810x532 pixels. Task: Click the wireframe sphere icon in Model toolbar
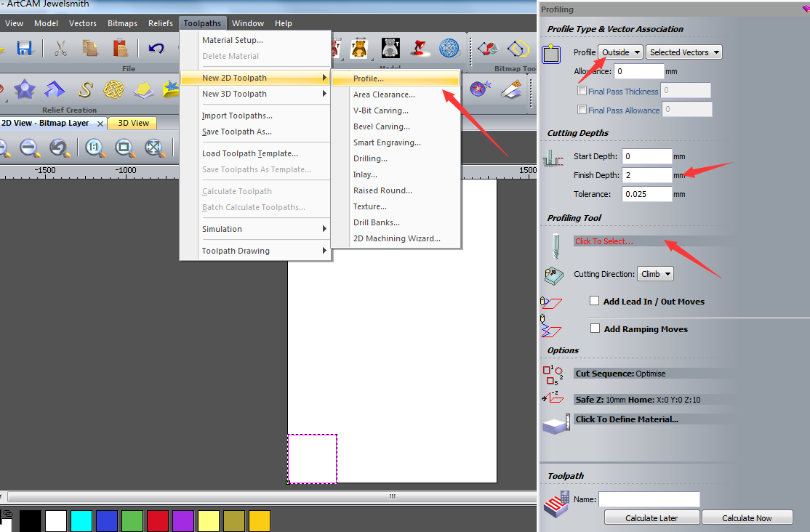click(x=449, y=49)
